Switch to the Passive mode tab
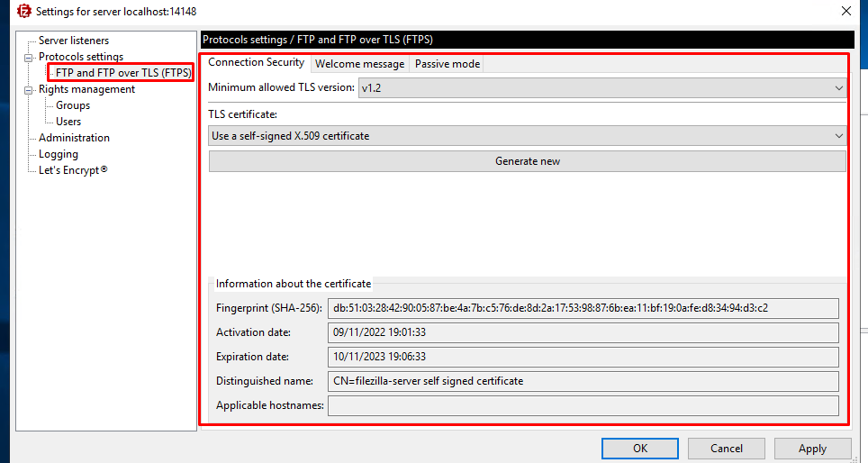The width and height of the screenshot is (868, 463). 447,64
